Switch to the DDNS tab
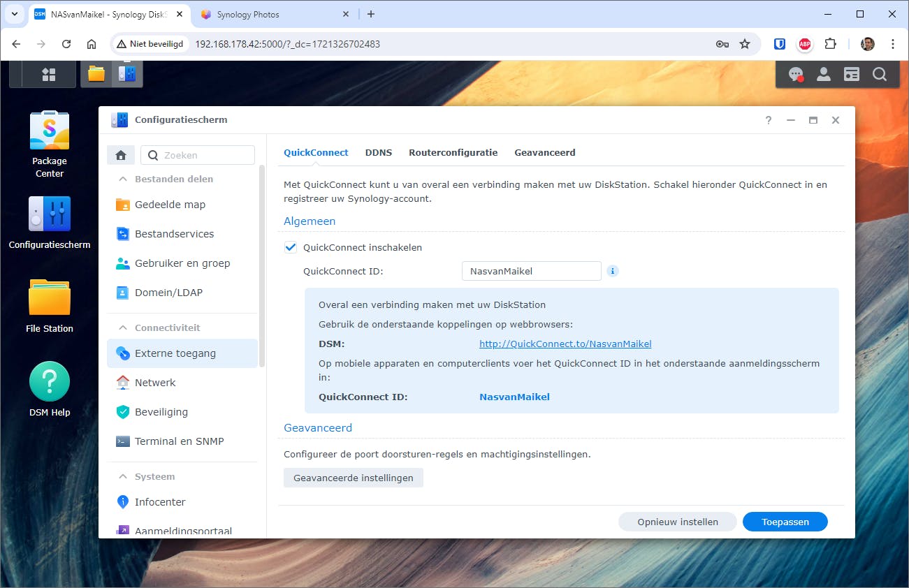The width and height of the screenshot is (909, 588). (x=379, y=152)
